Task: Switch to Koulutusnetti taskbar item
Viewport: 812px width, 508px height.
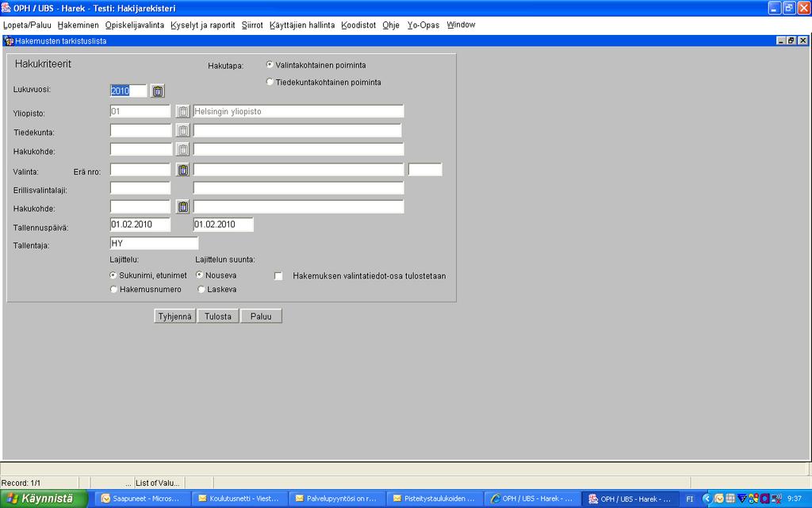Action: [240, 498]
